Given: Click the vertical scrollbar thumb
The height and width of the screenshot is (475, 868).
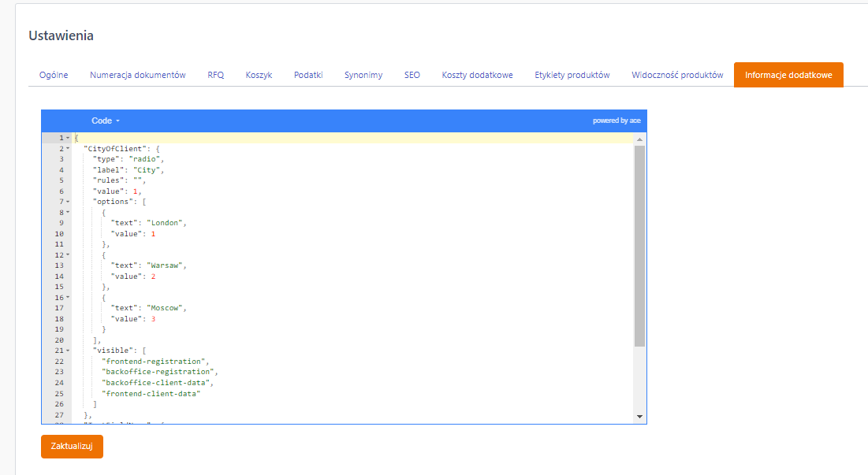Looking at the screenshot, I should click(639, 246).
